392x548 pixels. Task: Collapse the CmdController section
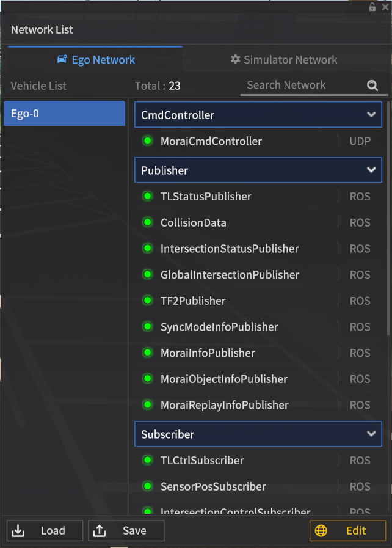[371, 114]
